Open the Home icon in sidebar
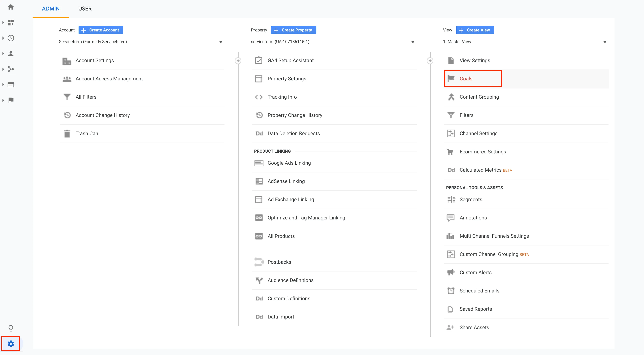 click(11, 7)
